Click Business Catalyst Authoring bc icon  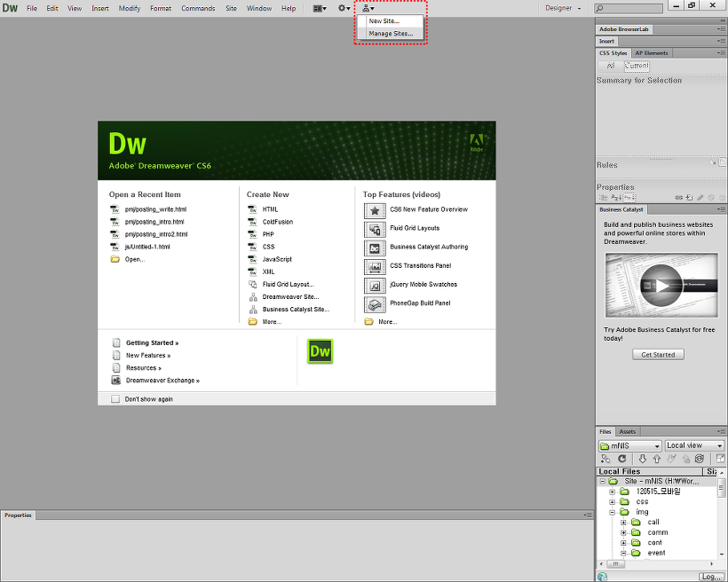[375, 248]
